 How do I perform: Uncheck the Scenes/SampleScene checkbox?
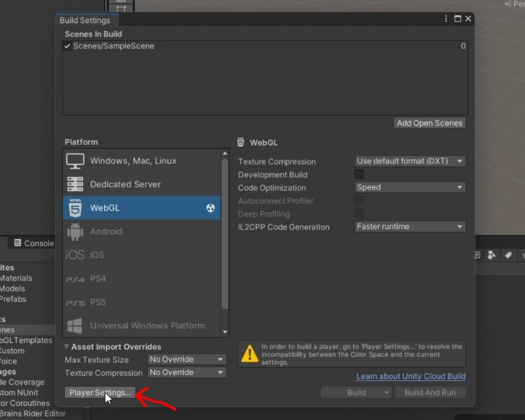(x=67, y=46)
